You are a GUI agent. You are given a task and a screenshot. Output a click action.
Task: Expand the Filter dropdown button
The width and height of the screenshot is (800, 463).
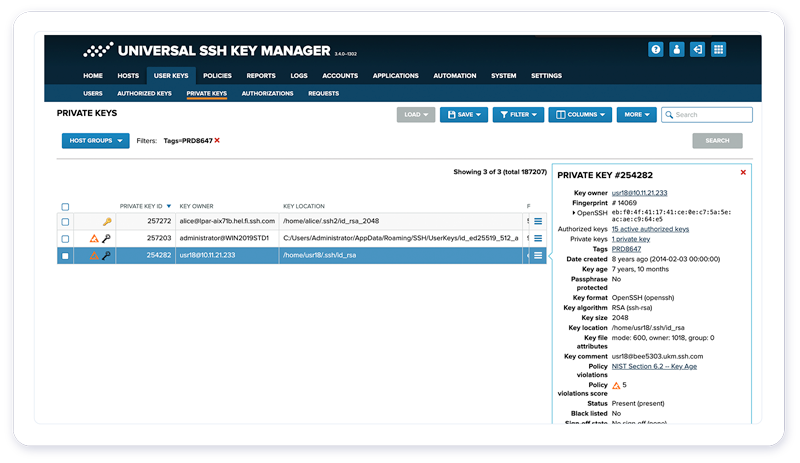click(x=518, y=115)
